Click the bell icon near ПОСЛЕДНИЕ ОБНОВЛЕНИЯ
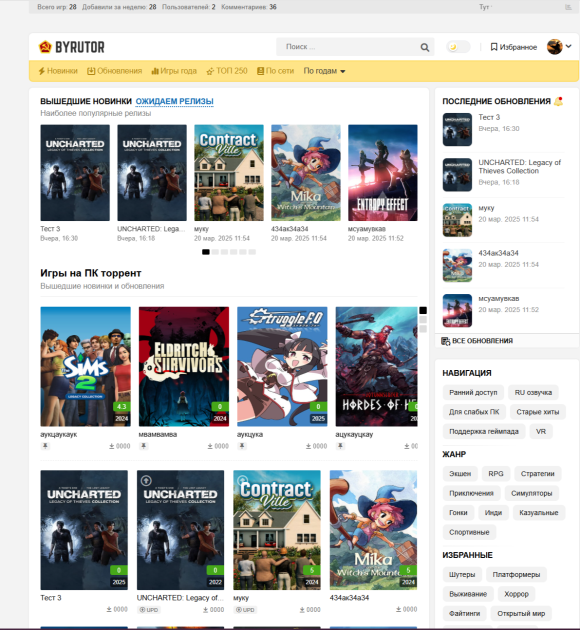This screenshot has width=580, height=630. tap(558, 101)
